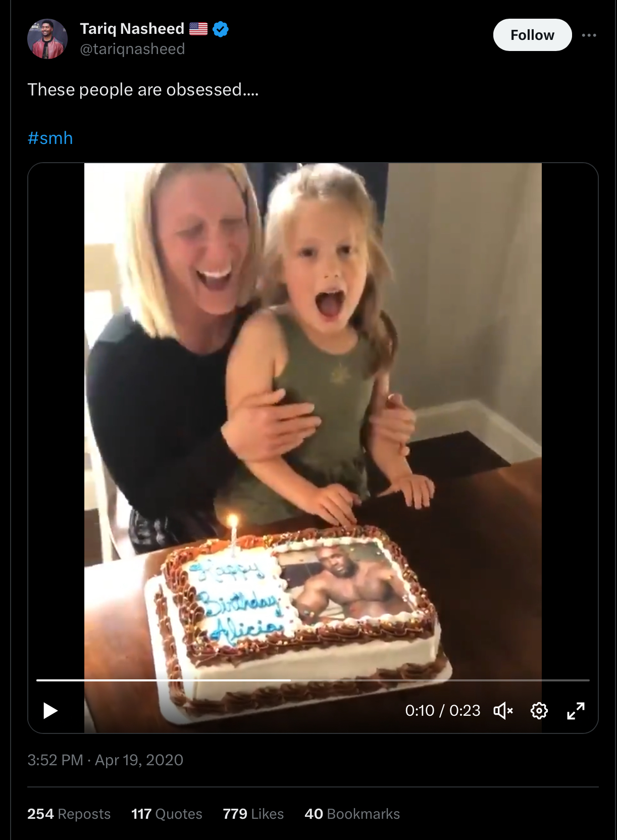Open video settings gear icon
This screenshot has height=840, width=617.
click(x=539, y=711)
